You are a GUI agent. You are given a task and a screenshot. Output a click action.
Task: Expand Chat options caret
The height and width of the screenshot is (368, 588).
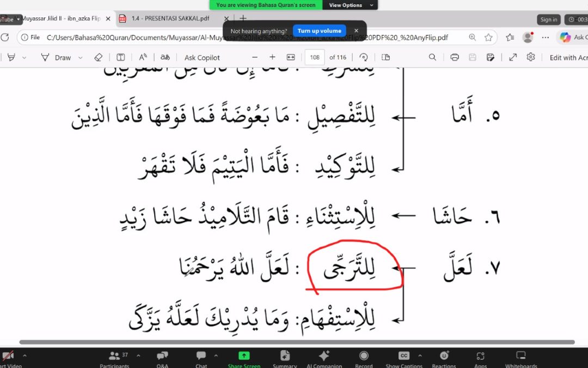pyautogui.click(x=216, y=355)
